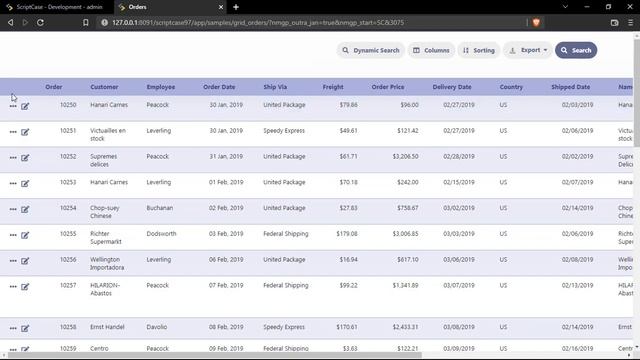The height and width of the screenshot is (360, 640).
Task: Sort by the Freight column header
Action: pyautogui.click(x=333, y=87)
